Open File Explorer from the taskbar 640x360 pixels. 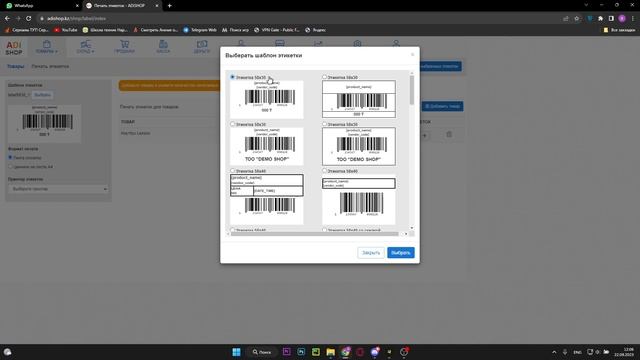tap(331, 352)
